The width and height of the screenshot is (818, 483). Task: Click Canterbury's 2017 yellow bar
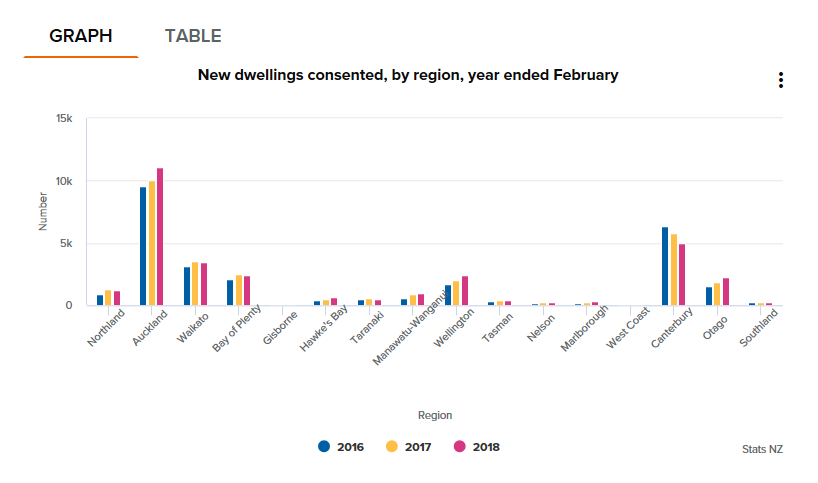pyautogui.click(x=673, y=270)
